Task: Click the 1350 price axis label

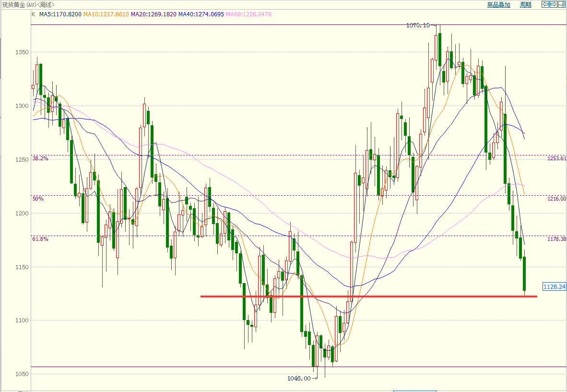Action: (22, 52)
